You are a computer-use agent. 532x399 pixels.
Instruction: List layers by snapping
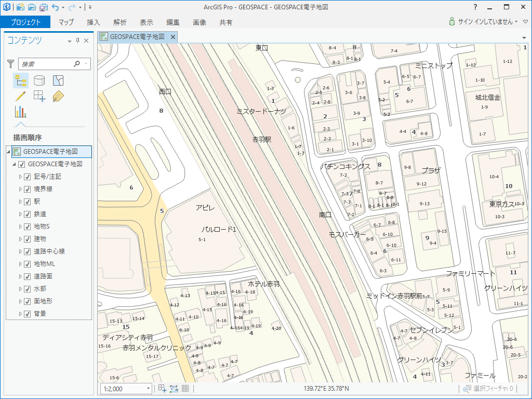click(39, 96)
